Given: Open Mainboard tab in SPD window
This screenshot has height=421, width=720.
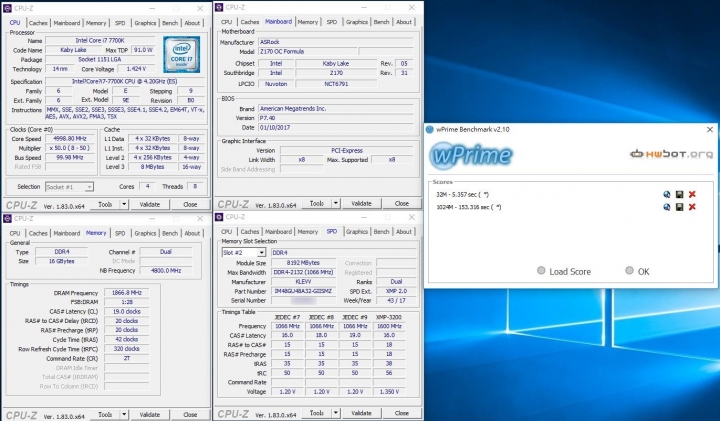Looking at the screenshot, I should pos(278,231).
